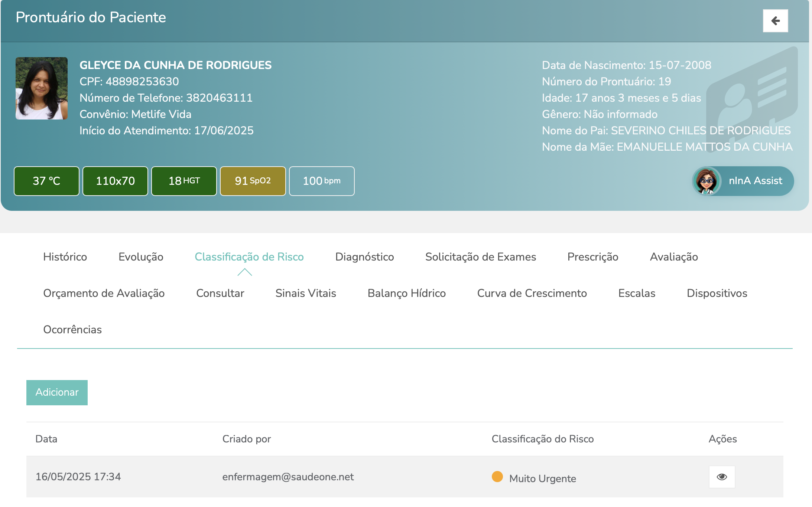Switch to the Histórico tab
Viewport: 812px width, 507px height.
tap(65, 257)
